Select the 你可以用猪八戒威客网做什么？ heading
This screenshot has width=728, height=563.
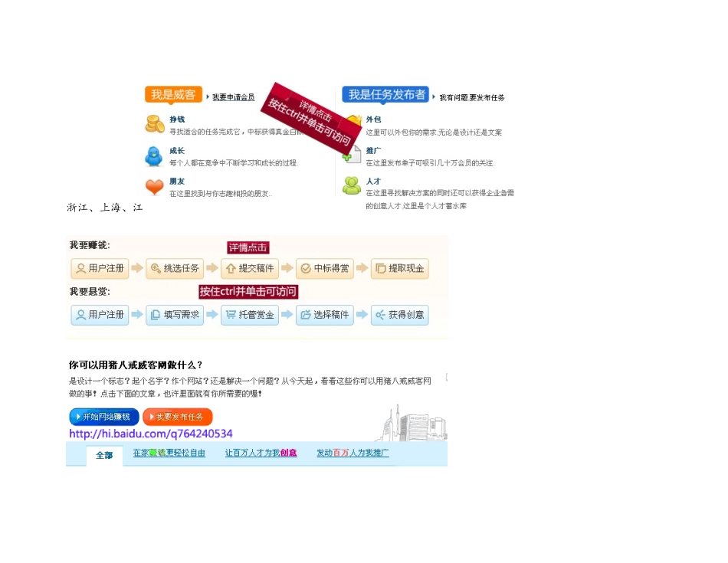[136, 365]
